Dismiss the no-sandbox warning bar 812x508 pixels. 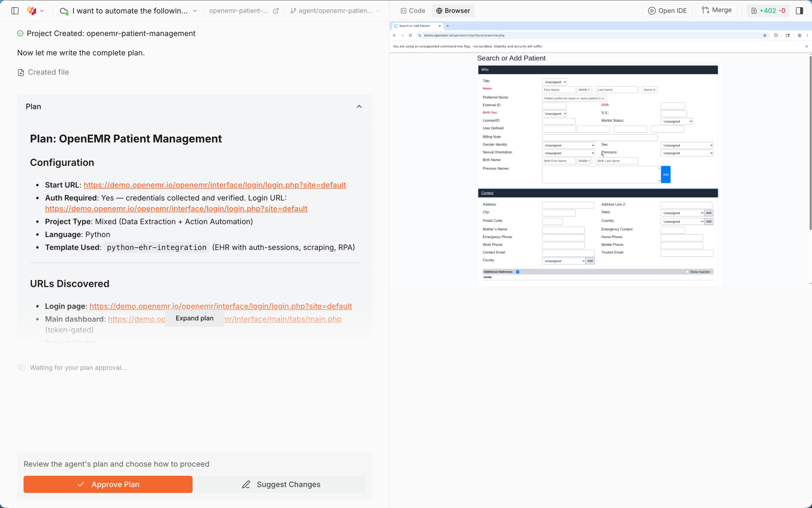coord(806,46)
